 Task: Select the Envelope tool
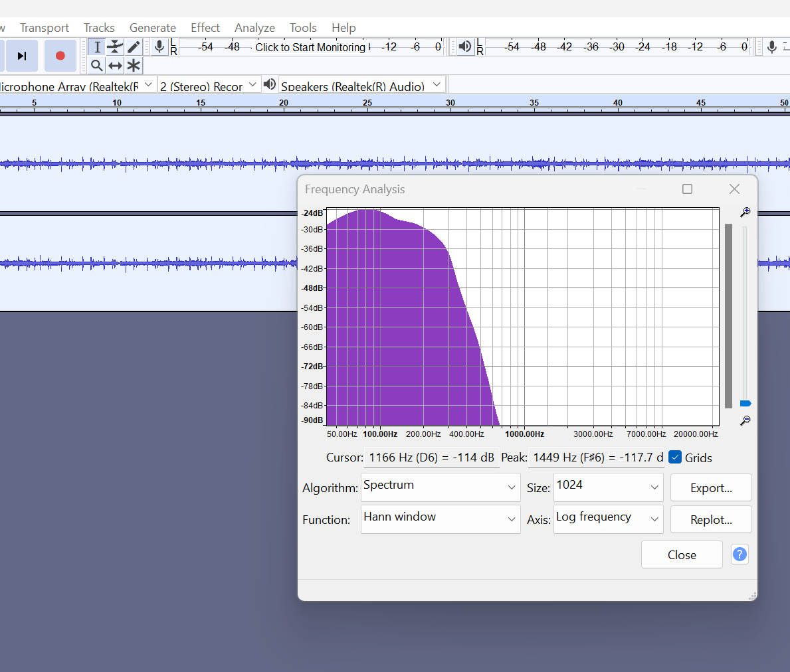(115, 46)
